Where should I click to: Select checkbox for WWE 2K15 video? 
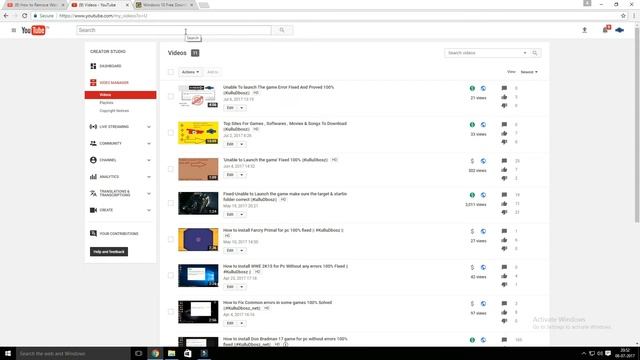(x=171, y=276)
